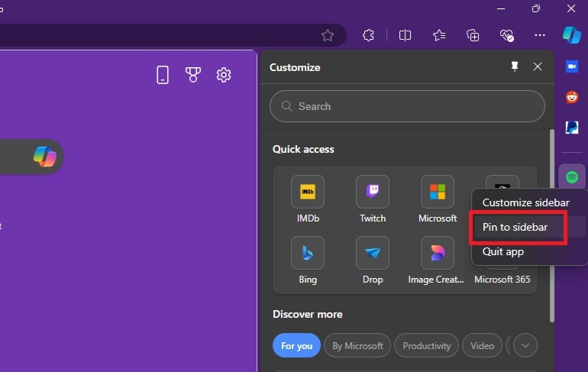This screenshot has width=588, height=372.
Task: Open page settings gear icon
Action: pyautogui.click(x=224, y=75)
